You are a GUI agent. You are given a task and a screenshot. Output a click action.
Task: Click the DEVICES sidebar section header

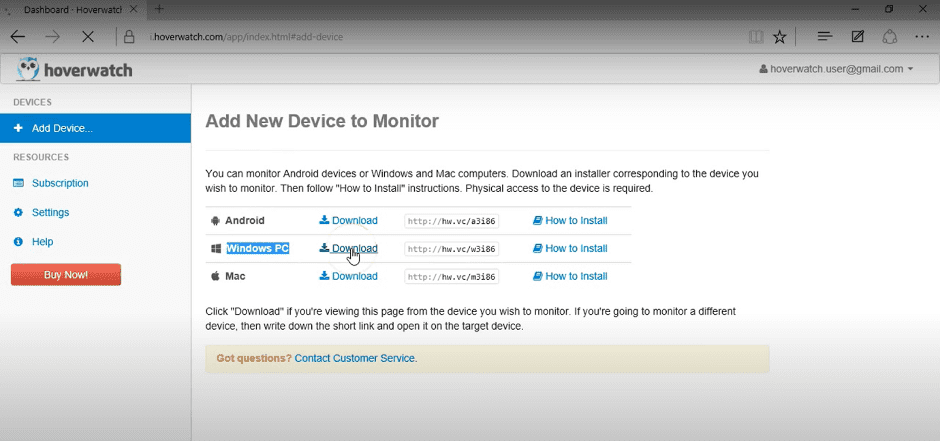point(32,103)
